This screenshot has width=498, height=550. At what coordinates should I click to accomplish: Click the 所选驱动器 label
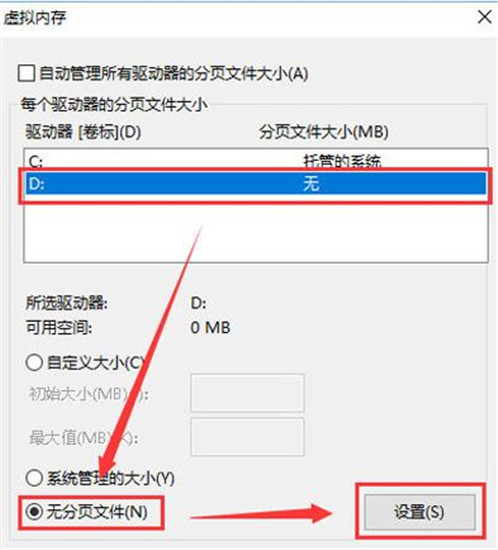tap(67, 303)
